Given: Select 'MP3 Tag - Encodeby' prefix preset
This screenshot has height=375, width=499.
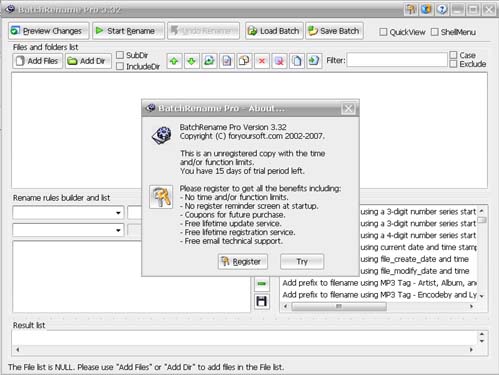Looking at the screenshot, I should (379, 295).
